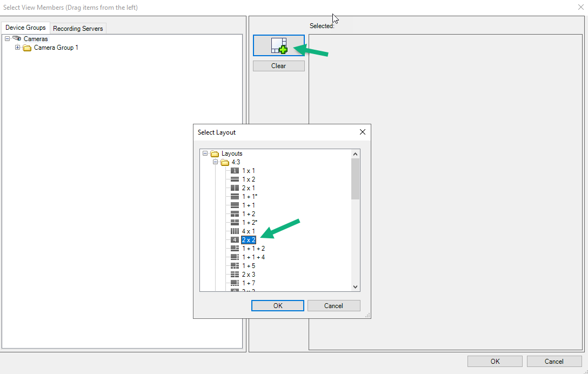Select the 4 x 1 layout icon
The height and width of the screenshot is (374, 588).
coord(233,231)
